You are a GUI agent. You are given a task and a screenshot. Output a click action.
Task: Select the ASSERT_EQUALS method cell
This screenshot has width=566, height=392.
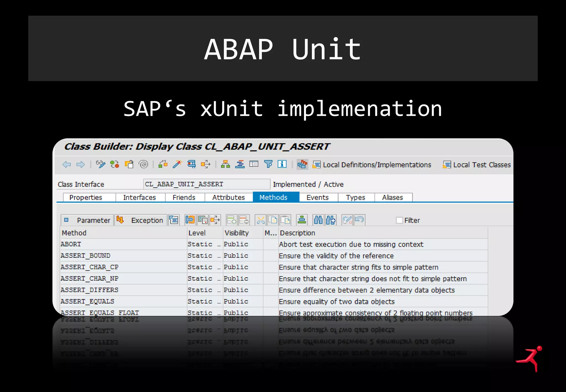[x=124, y=301]
